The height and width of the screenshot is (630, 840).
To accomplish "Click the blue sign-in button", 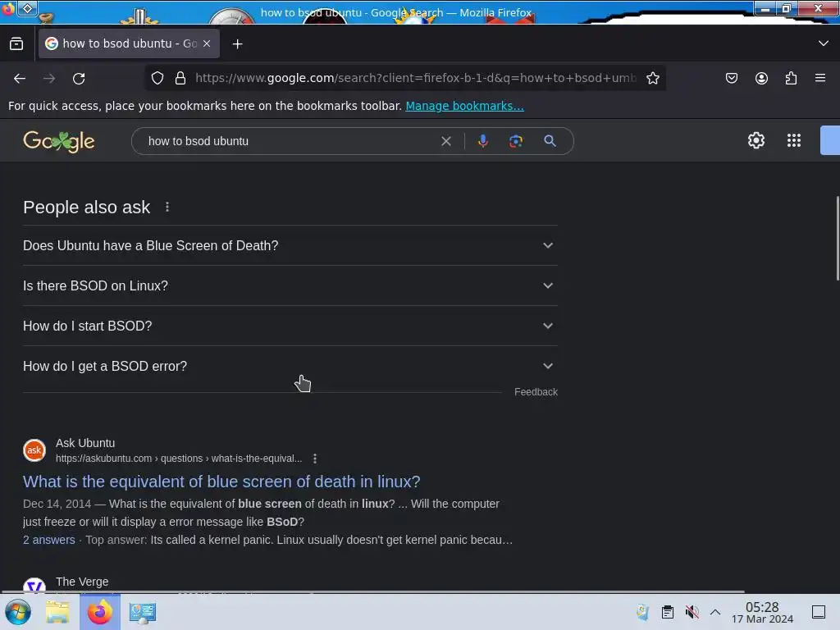I will [830, 140].
